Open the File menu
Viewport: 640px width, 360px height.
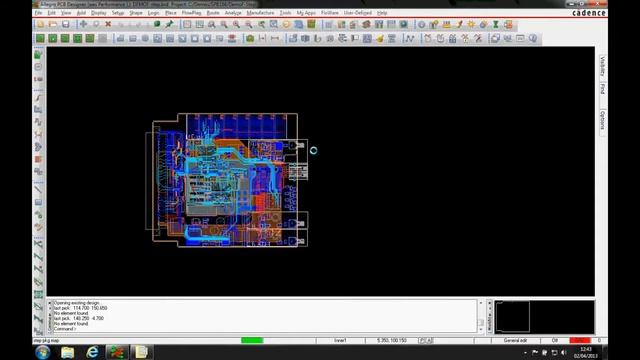(38, 13)
